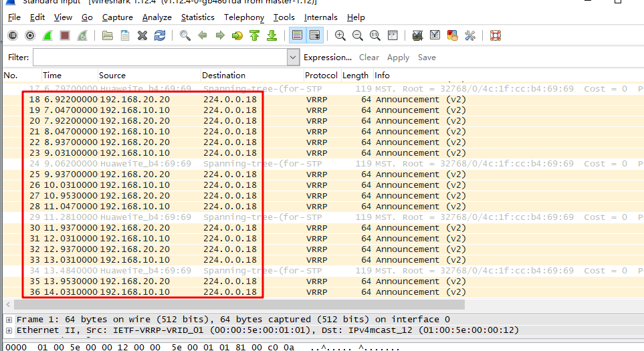Screen dimensions: 644x351
Task: Open capture options icon
Action: coord(30,35)
